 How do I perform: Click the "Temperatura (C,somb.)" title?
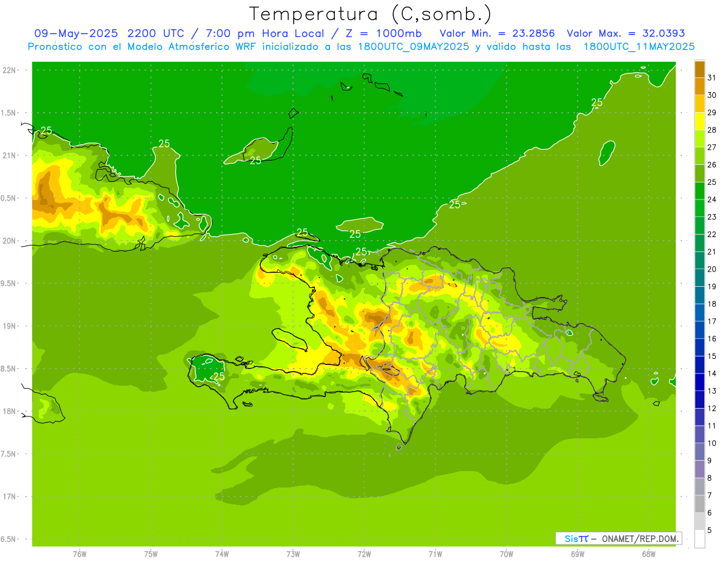[370, 15]
